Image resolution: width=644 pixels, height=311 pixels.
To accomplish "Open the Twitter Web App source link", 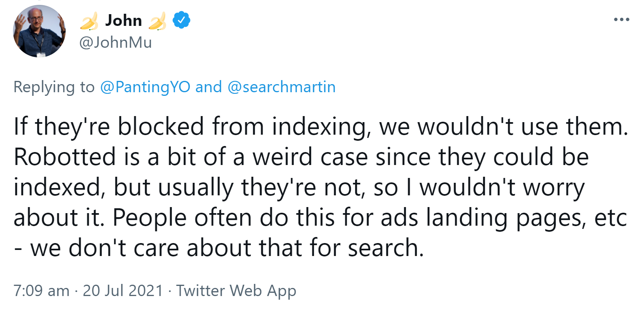I will point(236,290).
